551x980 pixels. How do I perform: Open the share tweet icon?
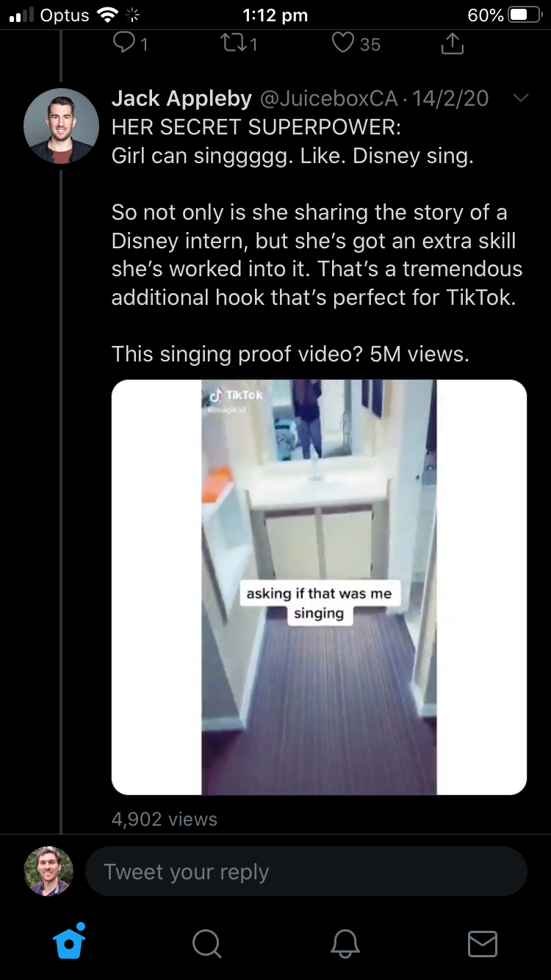[x=453, y=43]
